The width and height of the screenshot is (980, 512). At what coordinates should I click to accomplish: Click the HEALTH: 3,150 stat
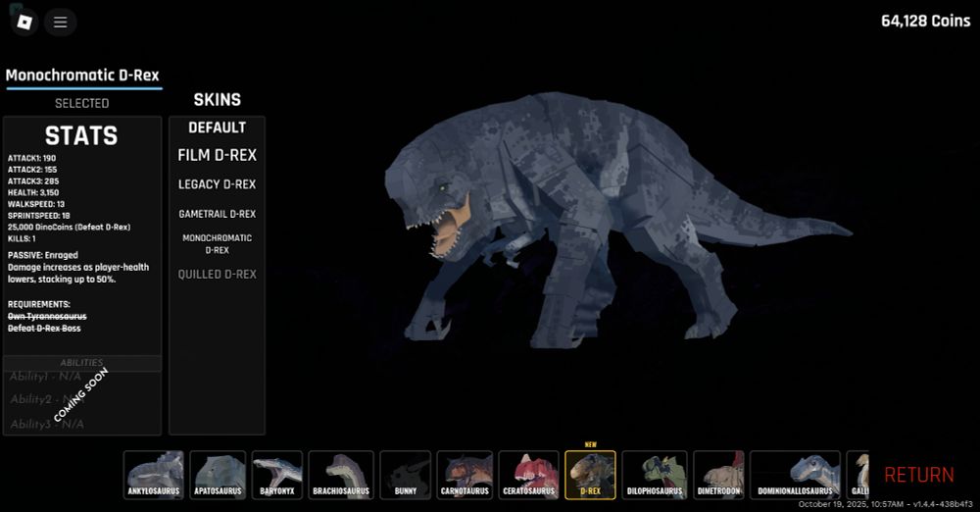(33, 193)
